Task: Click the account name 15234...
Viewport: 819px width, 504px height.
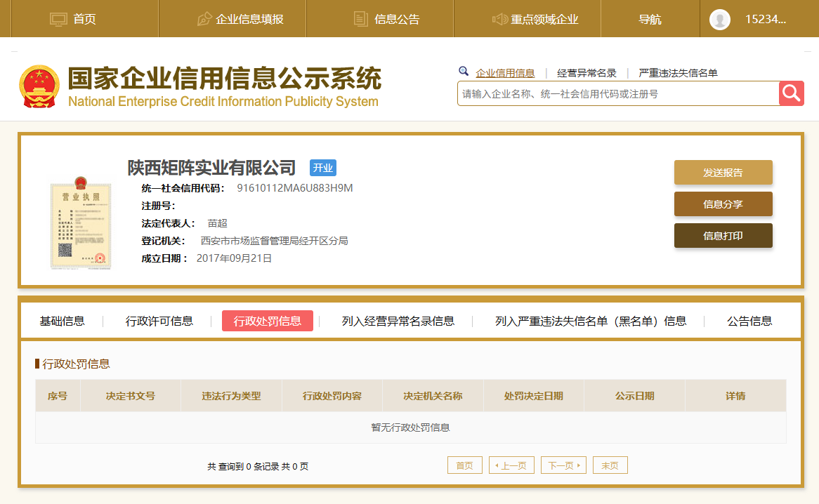Action: (x=765, y=20)
